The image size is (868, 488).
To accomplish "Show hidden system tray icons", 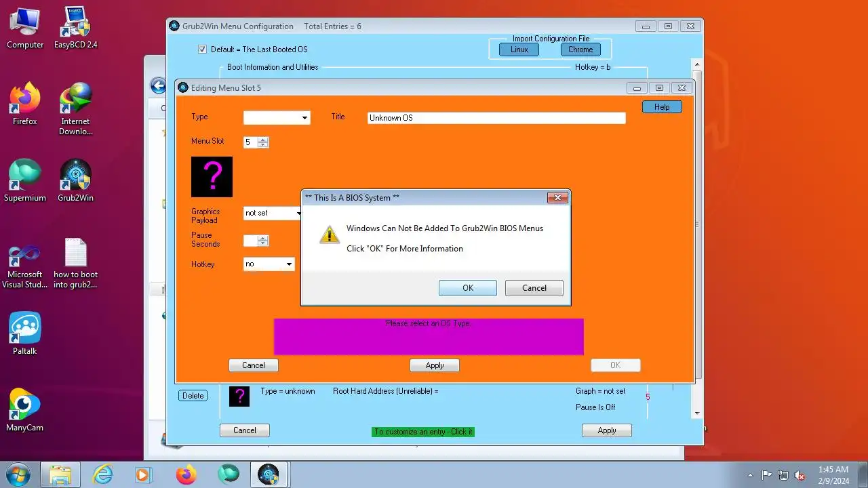I will (750, 475).
